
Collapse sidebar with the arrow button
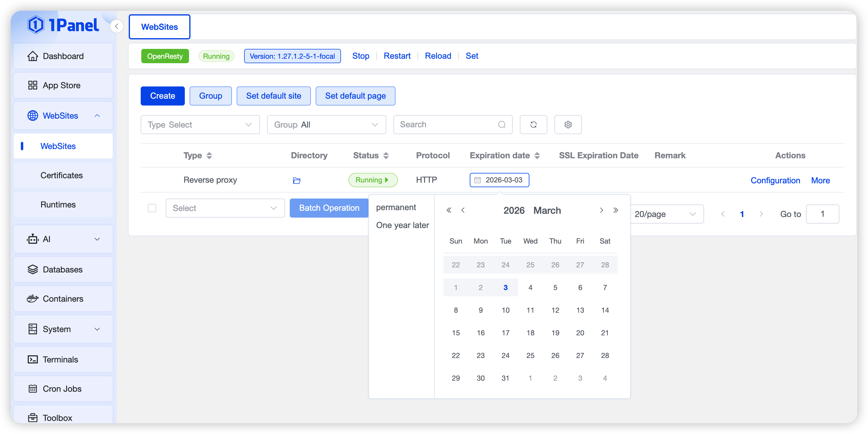click(x=117, y=26)
